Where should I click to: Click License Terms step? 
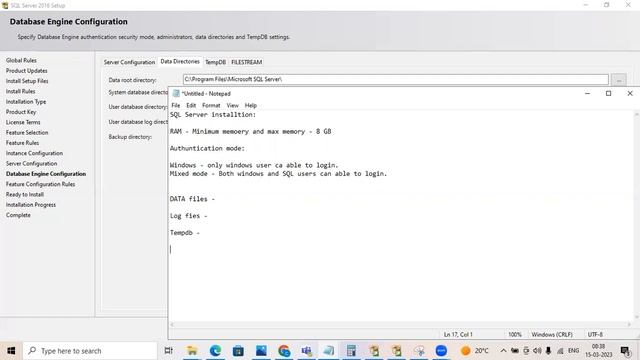[x=23, y=122]
